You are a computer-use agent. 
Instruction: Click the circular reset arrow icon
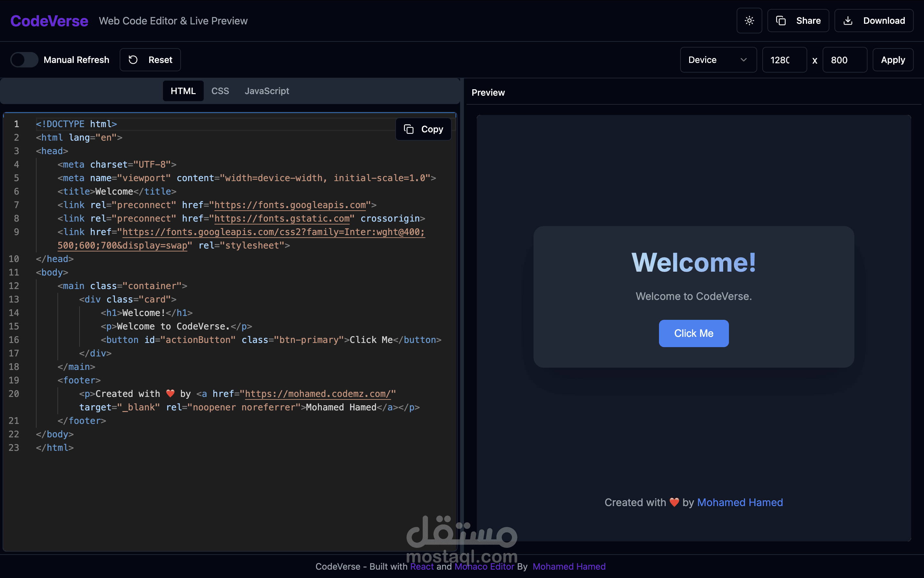[133, 60]
